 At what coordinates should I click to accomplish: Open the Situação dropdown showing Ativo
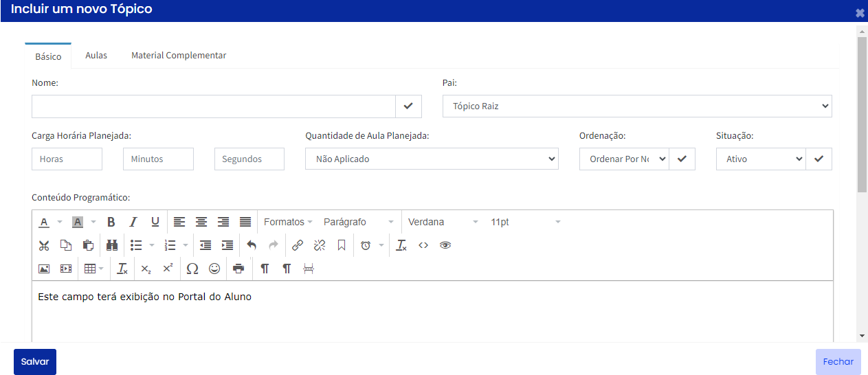pyautogui.click(x=761, y=159)
